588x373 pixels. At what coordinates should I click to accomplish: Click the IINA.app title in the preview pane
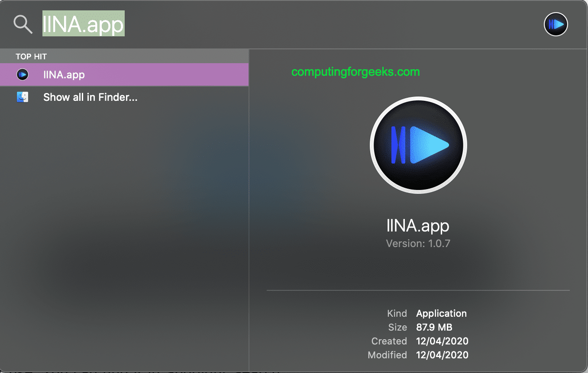pos(418,225)
